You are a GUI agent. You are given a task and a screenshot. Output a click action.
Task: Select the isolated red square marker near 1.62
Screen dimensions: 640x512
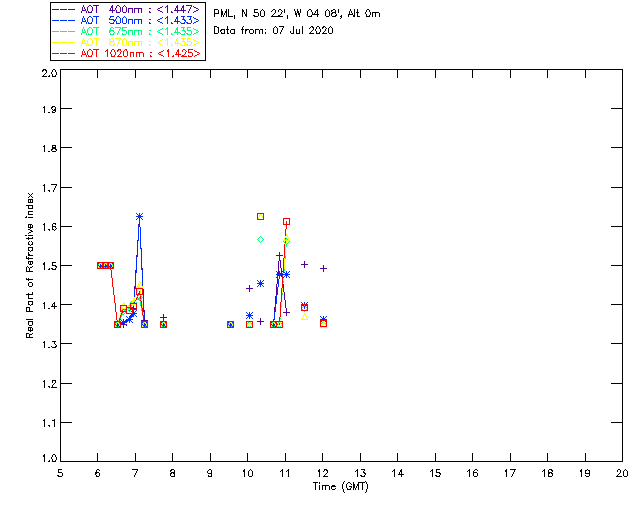coord(260,216)
